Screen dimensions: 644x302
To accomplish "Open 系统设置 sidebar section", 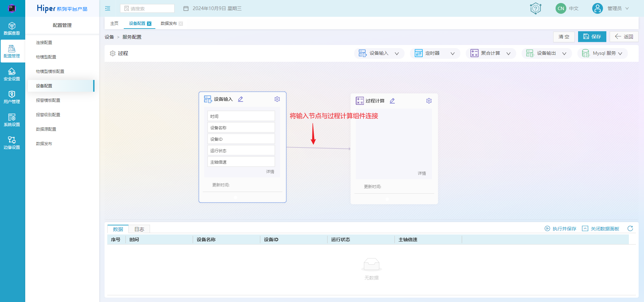I will [12, 120].
